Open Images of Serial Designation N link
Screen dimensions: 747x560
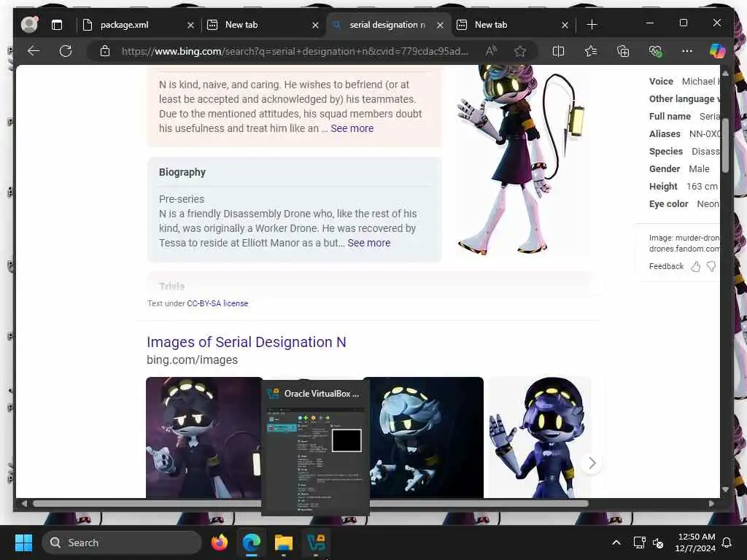point(247,342)
